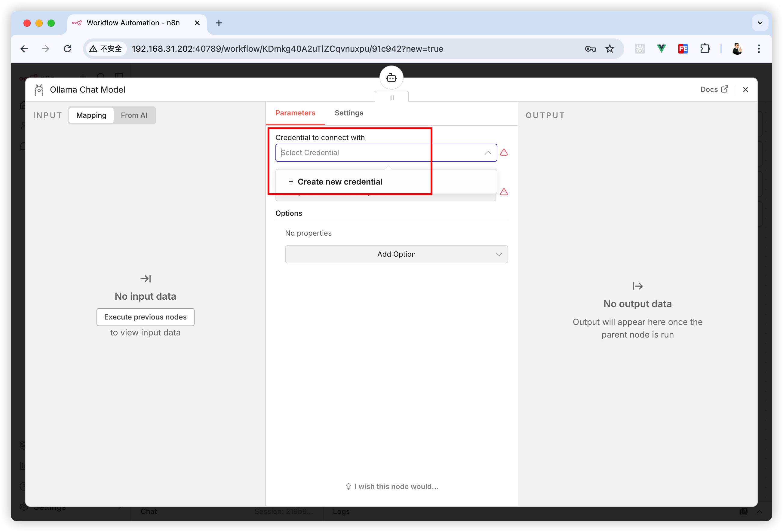Click the FE helper extension icon

683,49
